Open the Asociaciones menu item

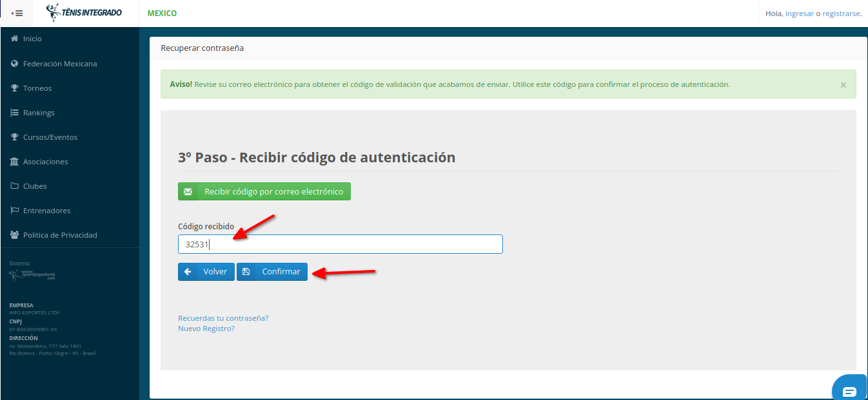[x=45, y=162]
